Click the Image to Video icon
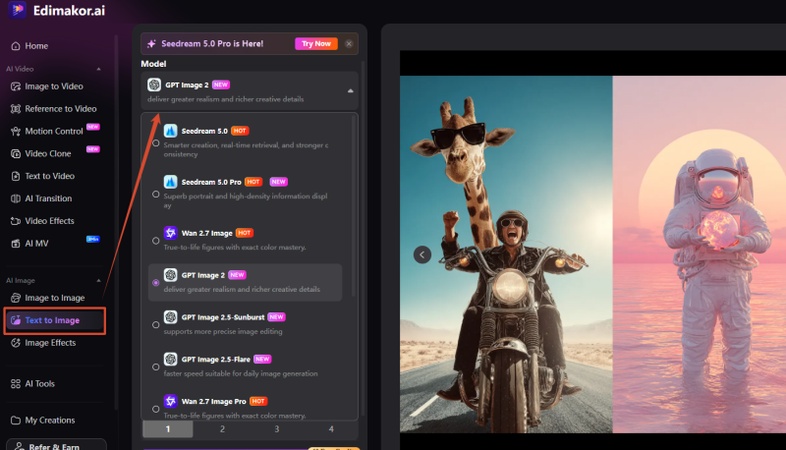This screenshot has width=786, height=450. [16, 86]
